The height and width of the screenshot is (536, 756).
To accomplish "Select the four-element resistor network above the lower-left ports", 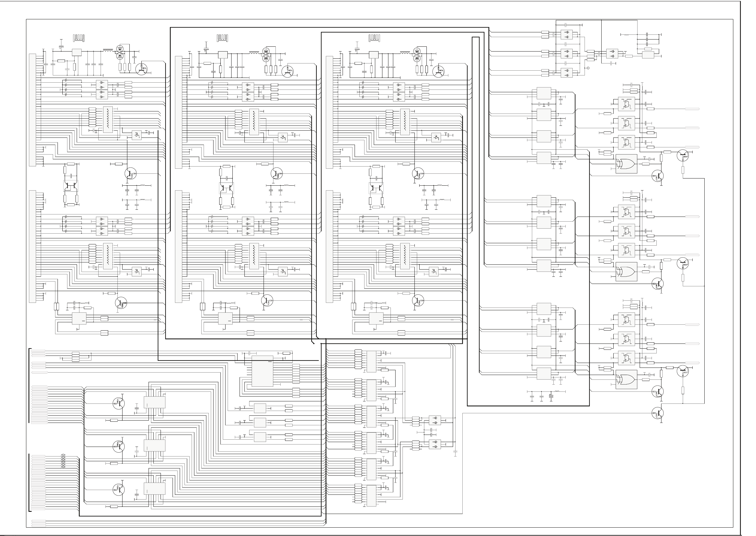I will [76, 357].
